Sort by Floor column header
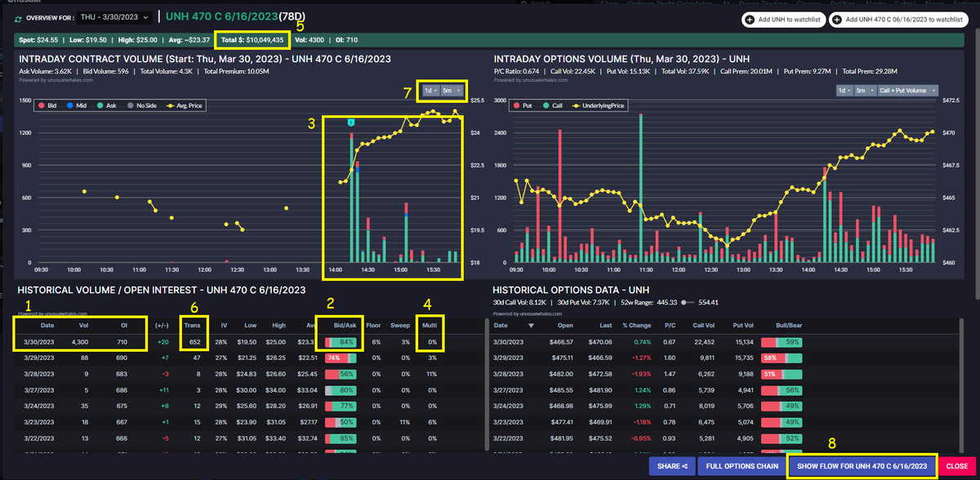Image resolution: width=980 pixels, height=480 pixels. (x=374, y=324)
